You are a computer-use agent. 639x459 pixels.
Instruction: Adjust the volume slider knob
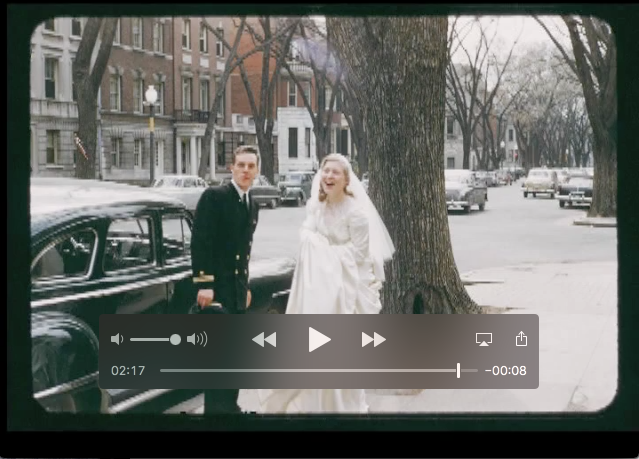(175, 340)
